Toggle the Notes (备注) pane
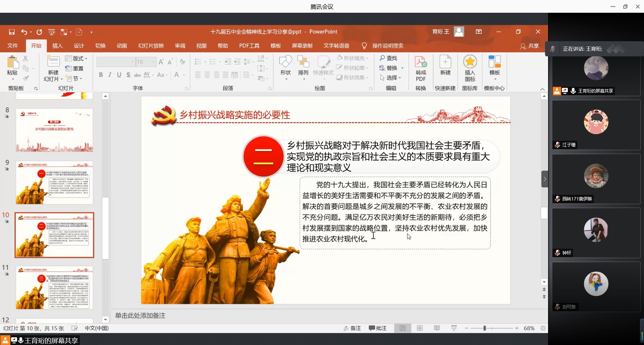 click(352, 328)
